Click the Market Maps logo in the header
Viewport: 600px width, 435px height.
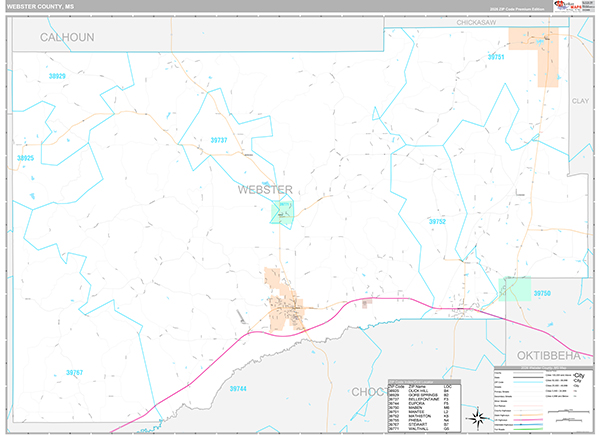pyautogui.click(x=567, y=6)
